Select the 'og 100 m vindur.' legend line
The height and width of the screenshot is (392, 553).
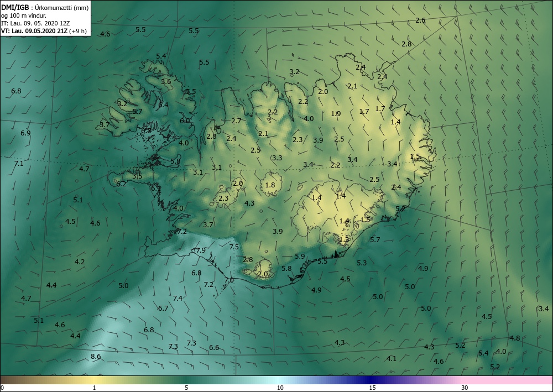tap(24, 15)
